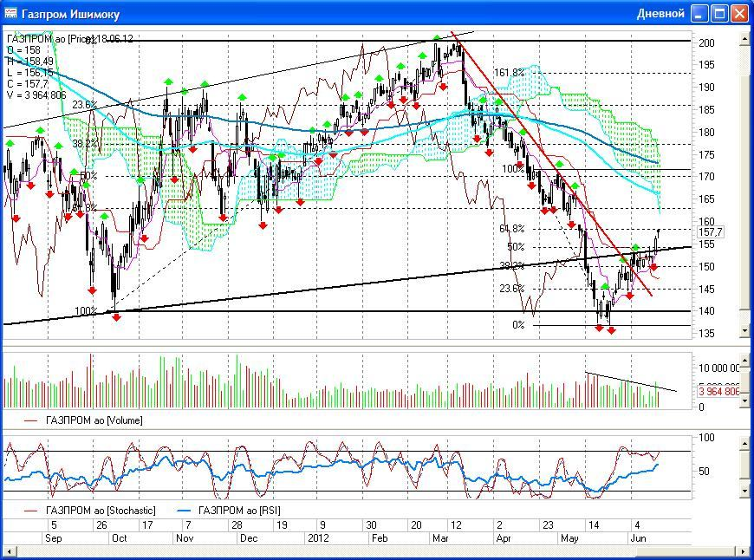Click the chart window icon in title bar
Viewport: 754px width, 560px height.
coord(10,13)
